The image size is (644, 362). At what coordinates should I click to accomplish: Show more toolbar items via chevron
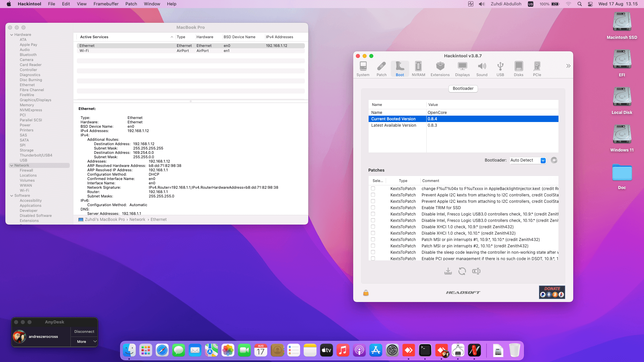click(568, 66)
